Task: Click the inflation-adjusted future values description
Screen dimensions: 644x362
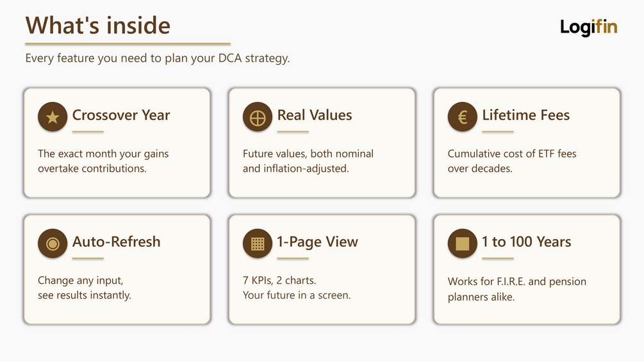Action: click(x=308, y=161)
